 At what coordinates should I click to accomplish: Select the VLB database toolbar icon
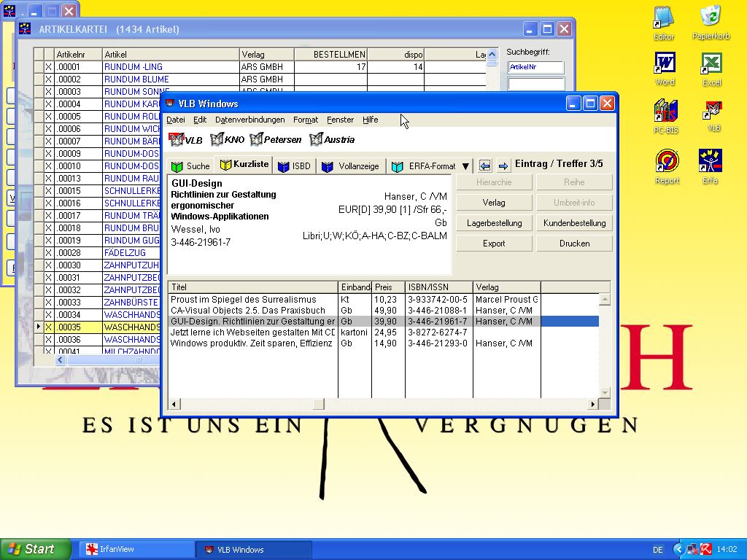pyautogui.click(x=186, y=139)
